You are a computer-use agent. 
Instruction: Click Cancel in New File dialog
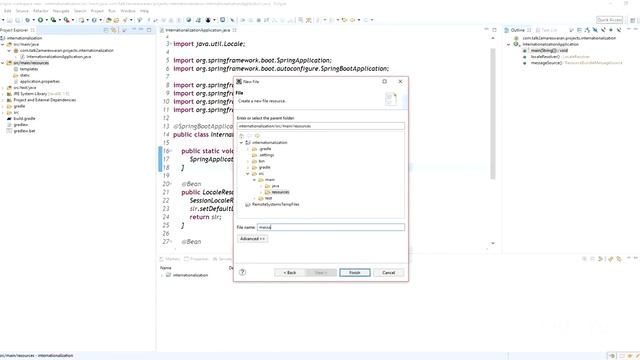(389, 272)
